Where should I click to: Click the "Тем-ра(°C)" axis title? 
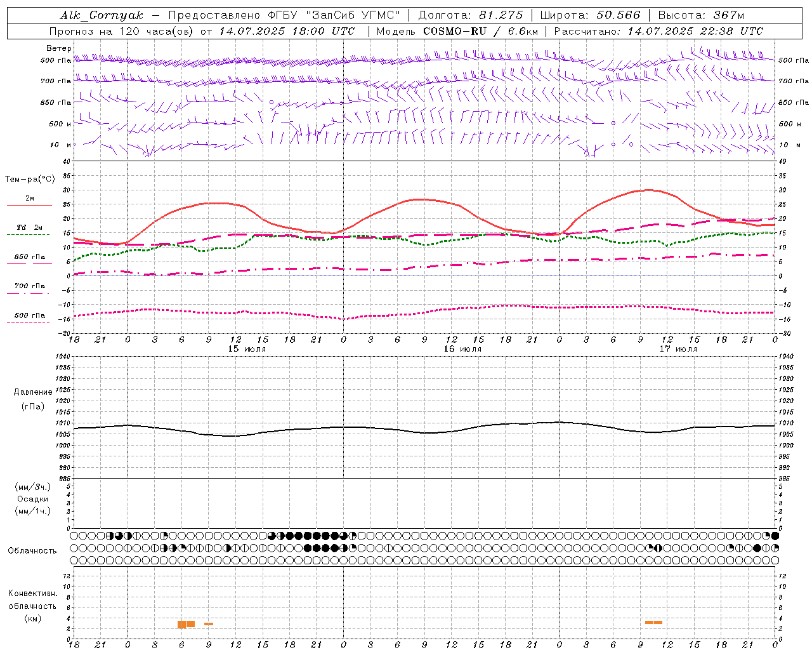(30, 180)
